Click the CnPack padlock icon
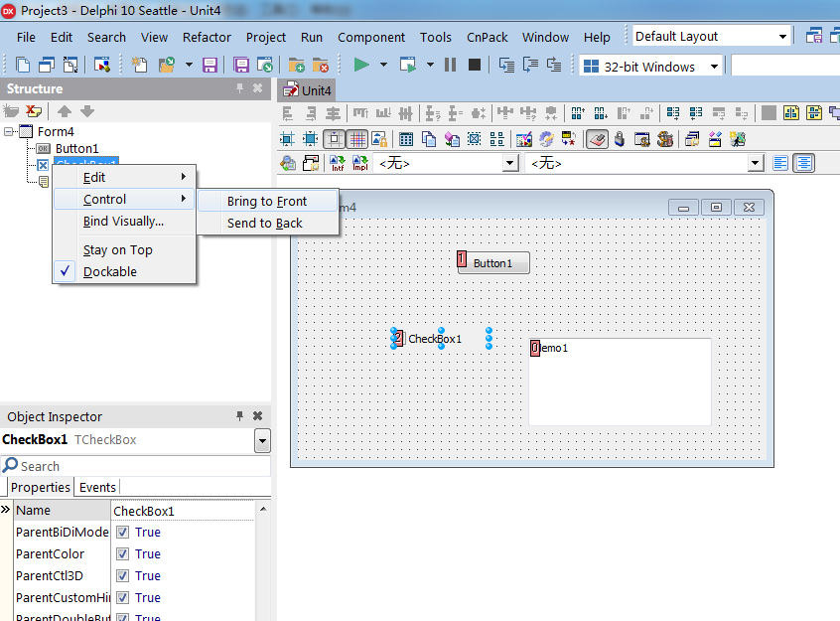Screen dimensions: 840x621 click(x=620, y=139)
